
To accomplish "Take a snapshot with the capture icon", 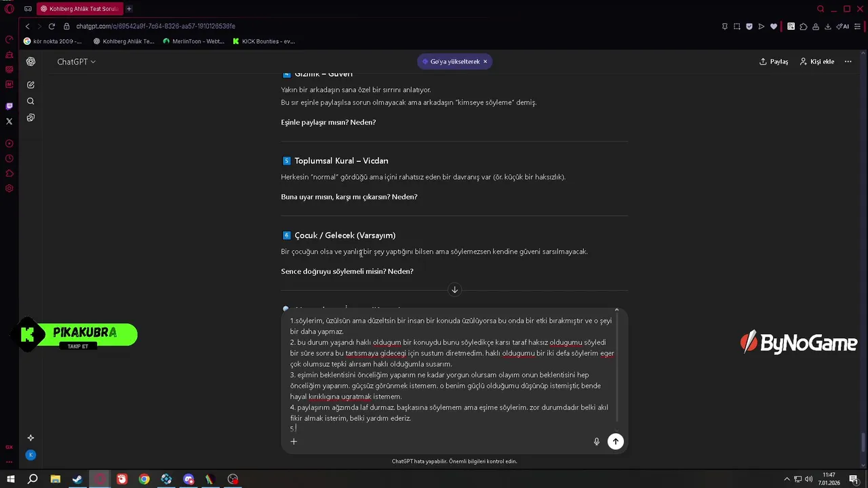I will coord(737,26).
